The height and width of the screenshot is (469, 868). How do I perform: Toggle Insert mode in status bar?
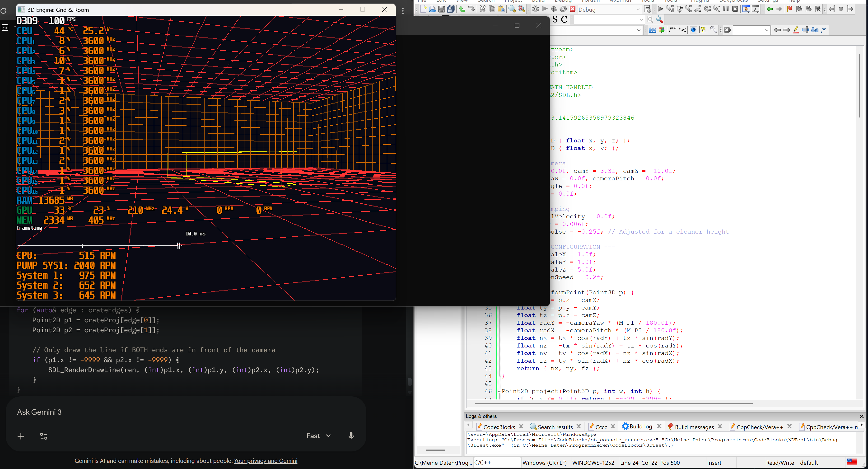pyautogui.click(x=714, y=463)
